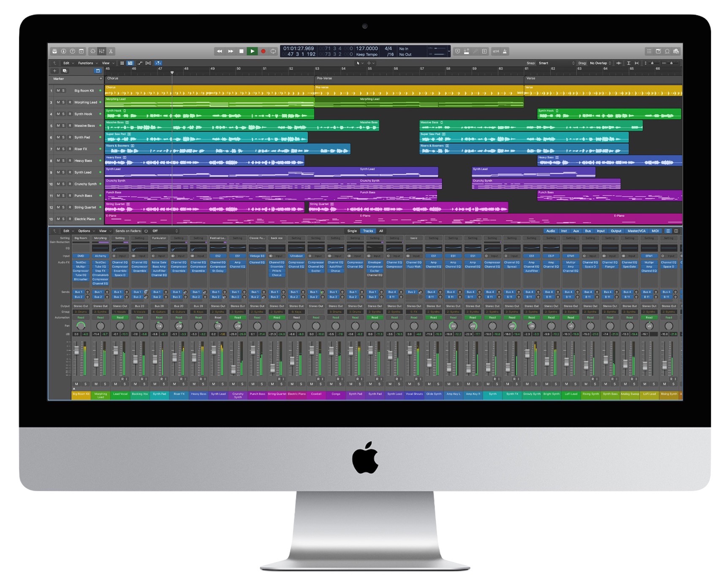Open the Mixer using the toolbar icon
The image size is (728, 587).
click(102, 51)
